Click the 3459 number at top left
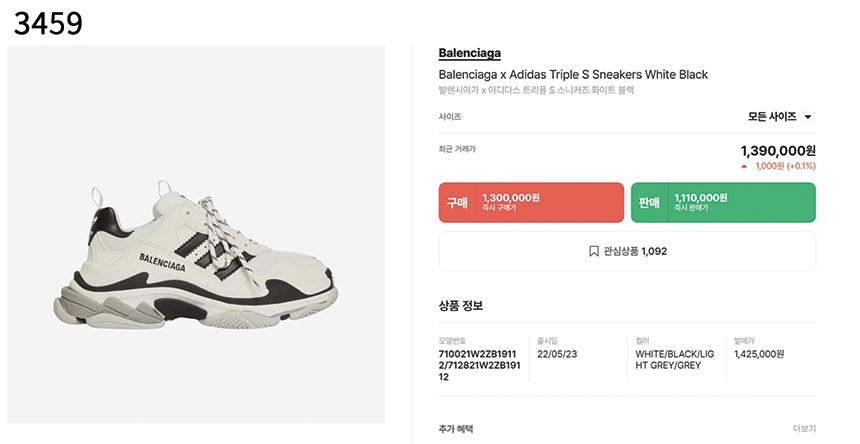Viewport: 860px width, 444px height. pyautogui.click(x=47, y=22)
